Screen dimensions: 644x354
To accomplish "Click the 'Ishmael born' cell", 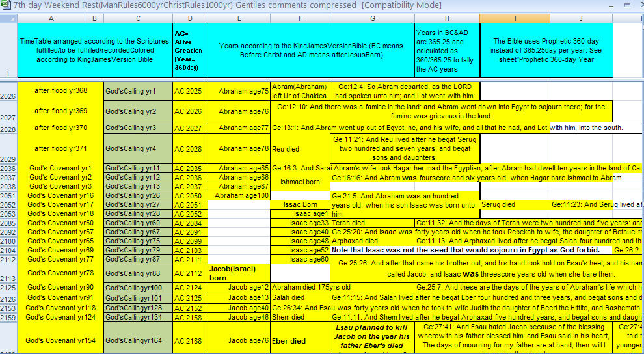I will point(301,182).
